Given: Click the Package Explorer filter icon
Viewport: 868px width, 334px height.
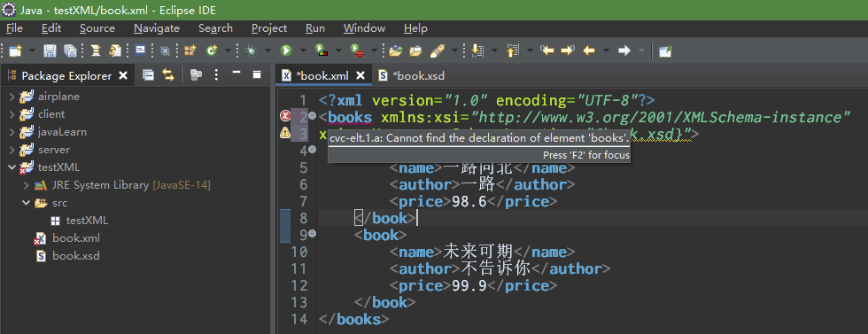Looking at the screenshot, I should [x=196, y=74].
